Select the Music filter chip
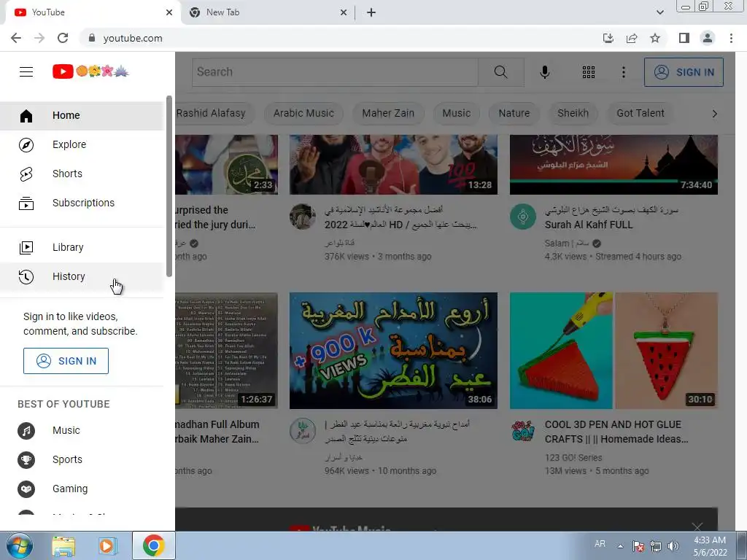747x560 pixels. pos(456,113)
